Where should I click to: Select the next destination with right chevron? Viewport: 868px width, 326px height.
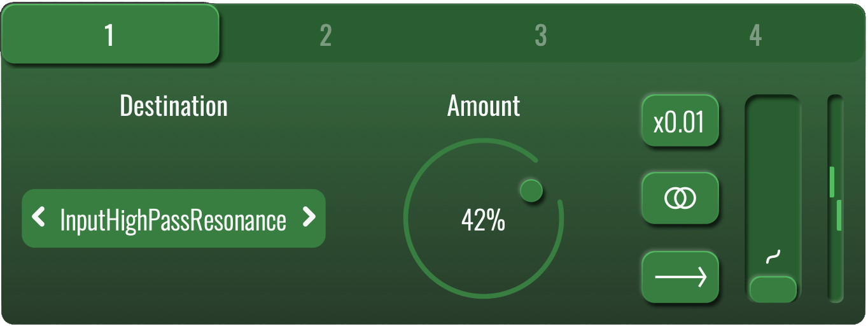pyautogui.click(x=309, y=218)
